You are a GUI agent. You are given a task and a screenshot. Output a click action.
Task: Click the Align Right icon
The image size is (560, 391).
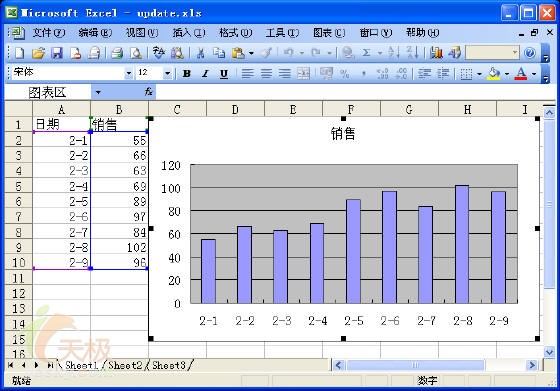[285, 74]
